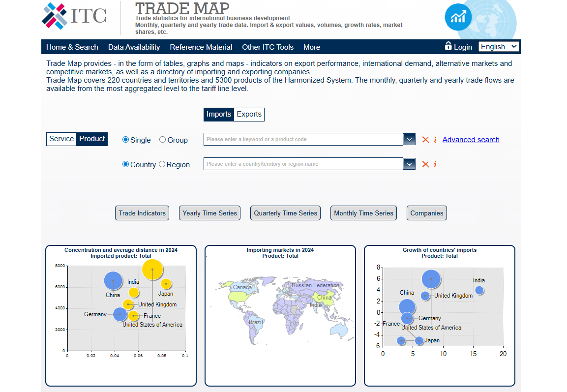This screenshot has height=392, width=567.
Task: Click 'Importing markets in 2024' chart title
Action: pyautogui.click(x=280, y=250)
